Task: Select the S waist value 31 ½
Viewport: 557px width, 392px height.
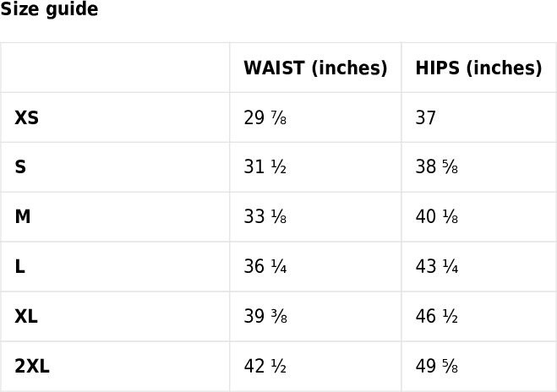Action: pyautogui.click(x=265, y=167)
